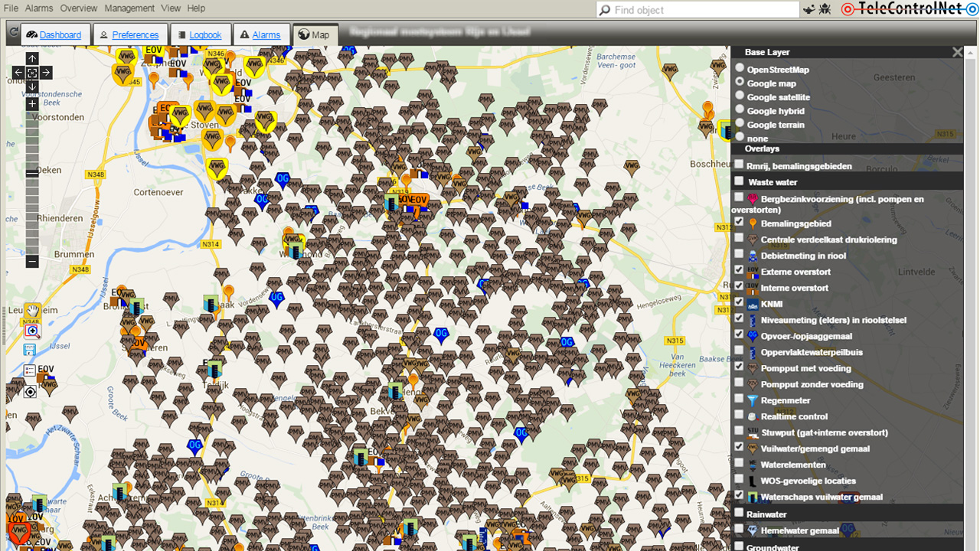The image size is (980, 551).
Task: Open the Overview menu
Action: pyautogui.click(x=79, y=8)
